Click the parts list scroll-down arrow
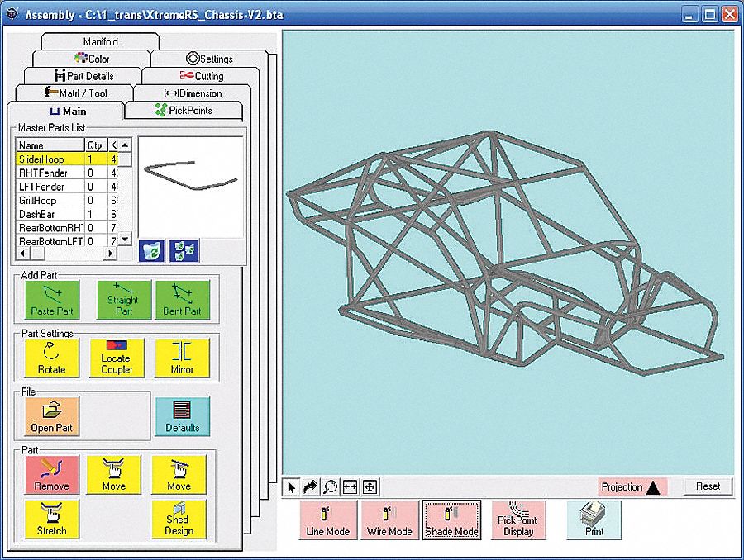 [x=125, y=239]
